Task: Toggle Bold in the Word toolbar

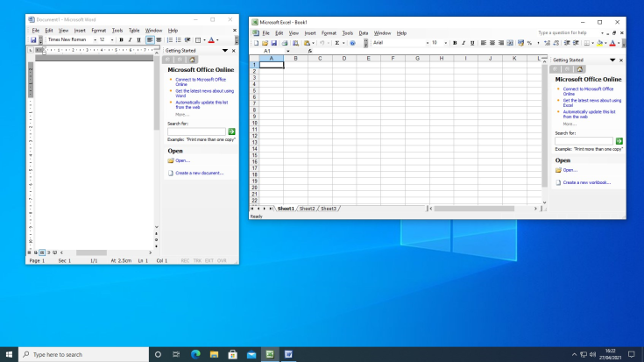Action: pyautogui.click(x=121, y=39)
